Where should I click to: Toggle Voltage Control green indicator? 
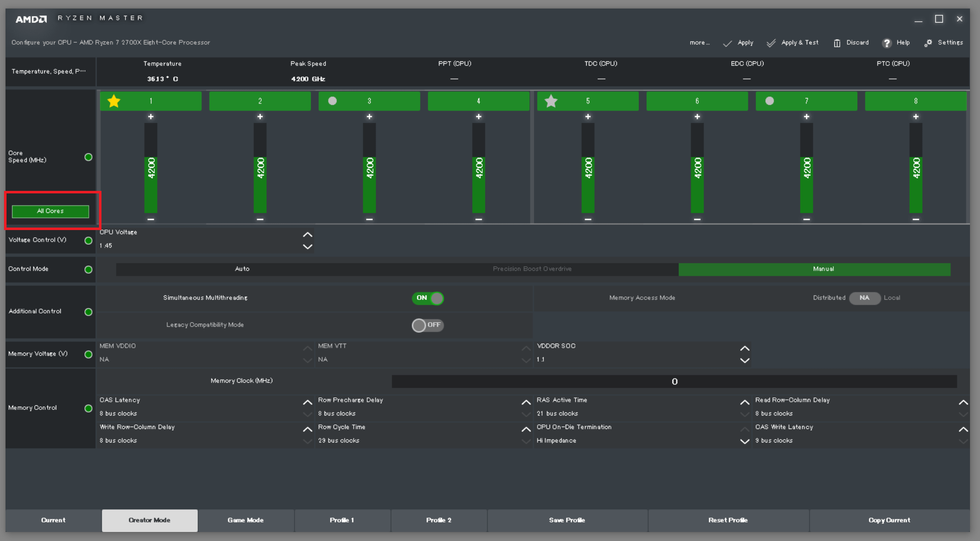88,241
